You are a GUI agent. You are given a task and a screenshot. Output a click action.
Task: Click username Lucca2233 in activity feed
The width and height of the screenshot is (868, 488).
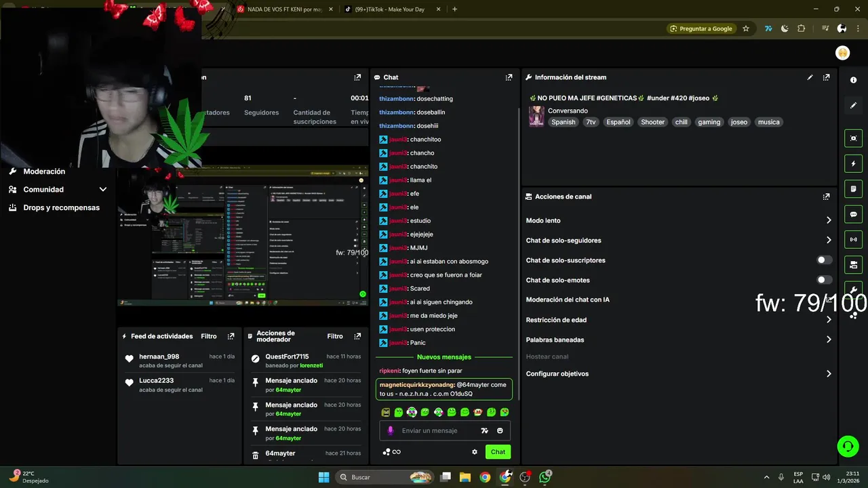156,381
